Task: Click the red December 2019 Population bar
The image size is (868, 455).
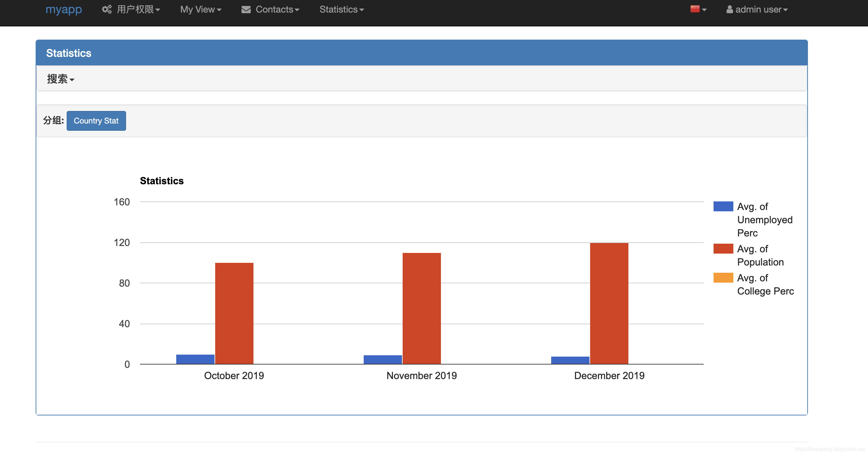Action: point(609,303)
